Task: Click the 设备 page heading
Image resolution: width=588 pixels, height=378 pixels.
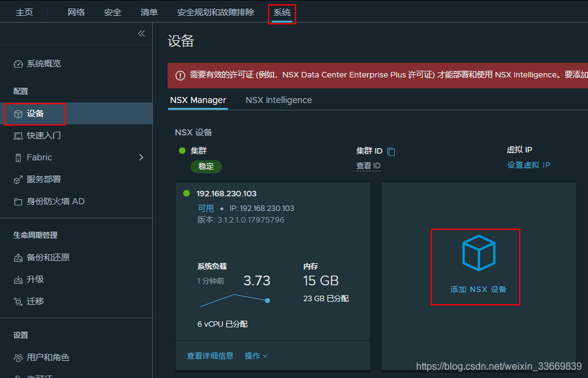Action: [181, 41]
